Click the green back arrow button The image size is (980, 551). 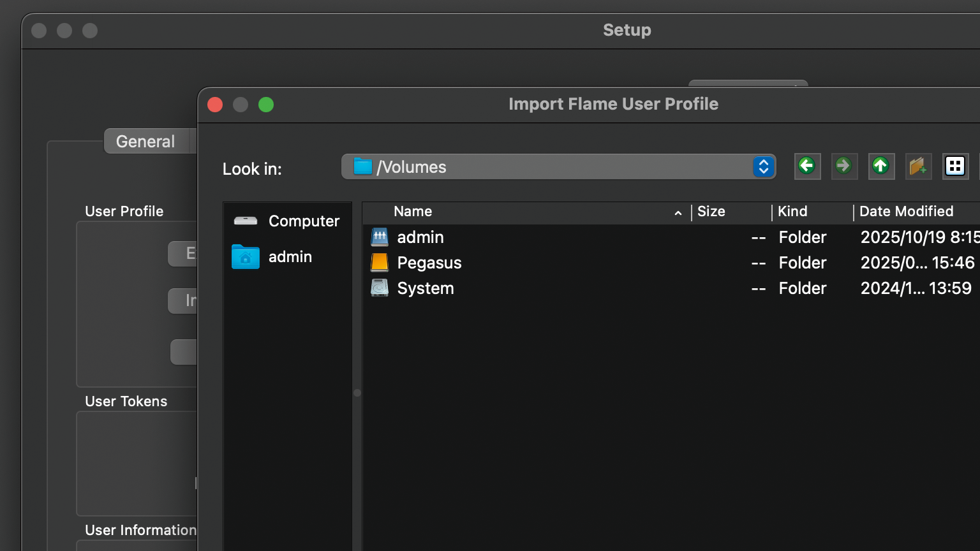(807, 166)
